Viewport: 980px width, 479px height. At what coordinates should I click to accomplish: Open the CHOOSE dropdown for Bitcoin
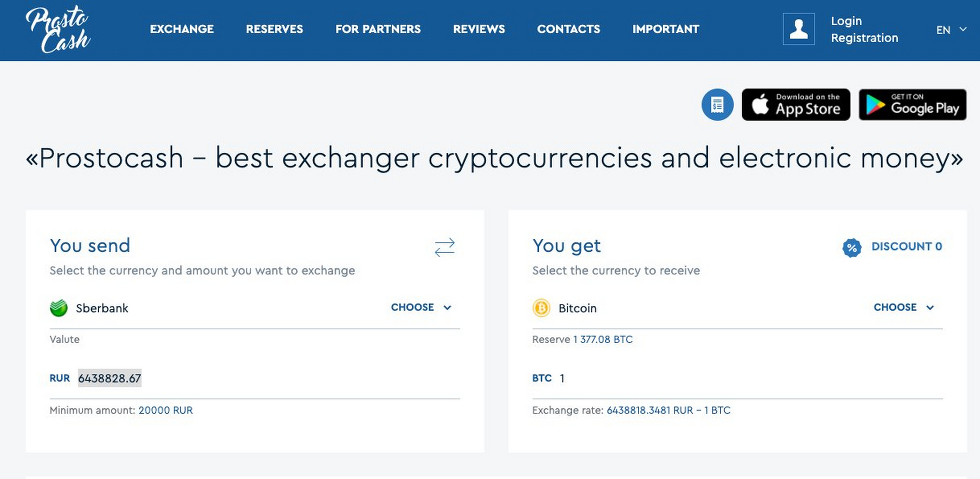click(x=904, y=307)
